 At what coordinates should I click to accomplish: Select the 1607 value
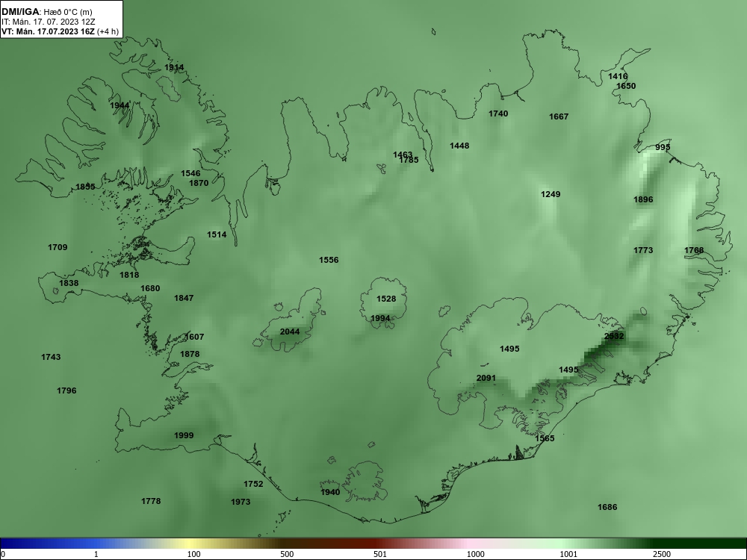pos(194,337)
